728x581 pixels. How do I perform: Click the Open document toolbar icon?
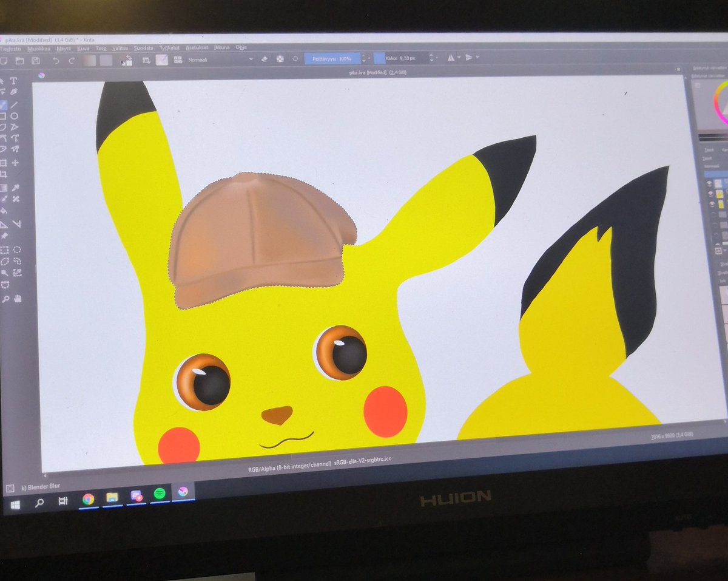(19, 61)
